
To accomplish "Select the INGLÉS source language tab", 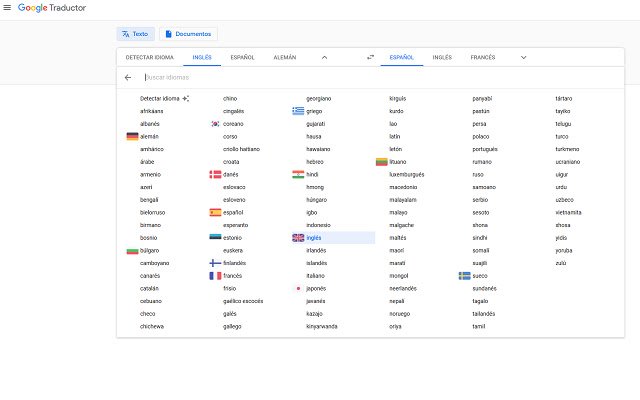I will pos(202,57).
